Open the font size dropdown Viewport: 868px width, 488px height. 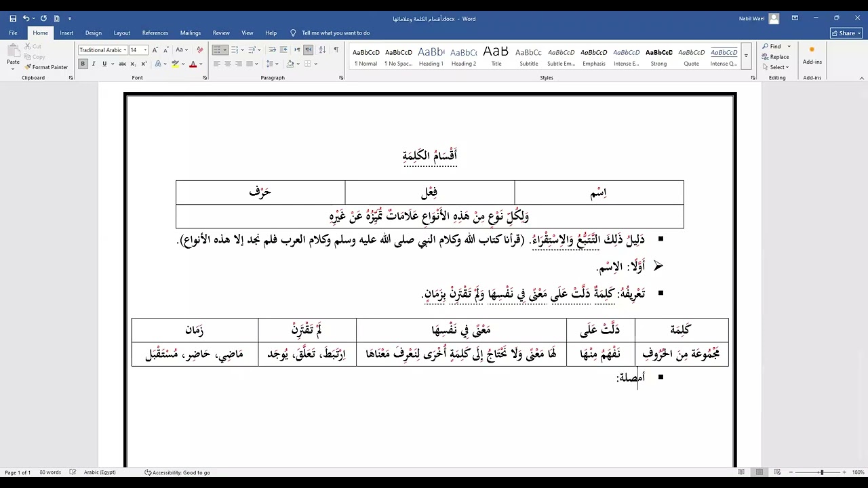point(145,50)
